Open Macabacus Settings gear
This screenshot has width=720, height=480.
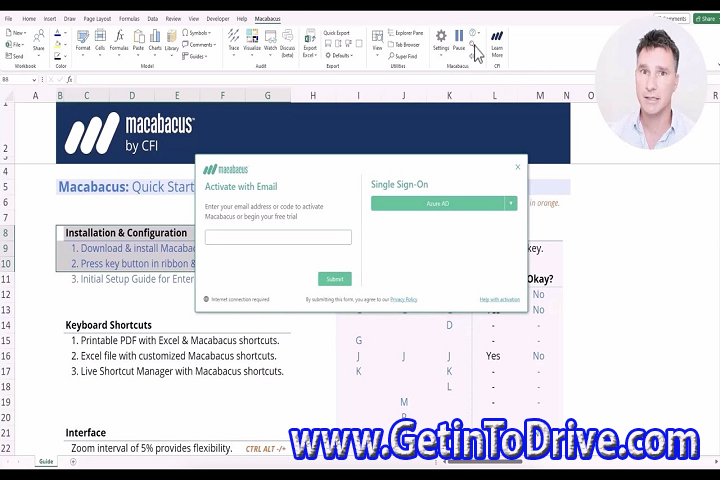441,40
